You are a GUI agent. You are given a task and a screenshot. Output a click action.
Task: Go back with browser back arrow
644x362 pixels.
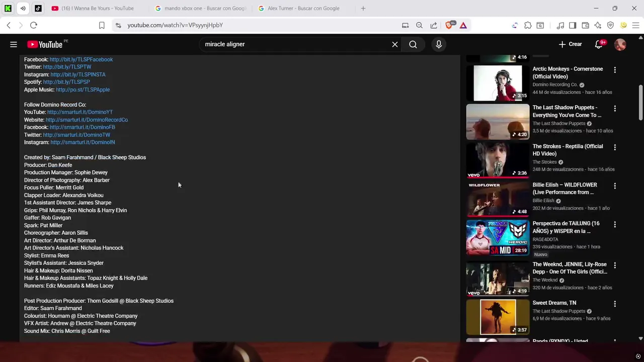(x=9, y=25)
